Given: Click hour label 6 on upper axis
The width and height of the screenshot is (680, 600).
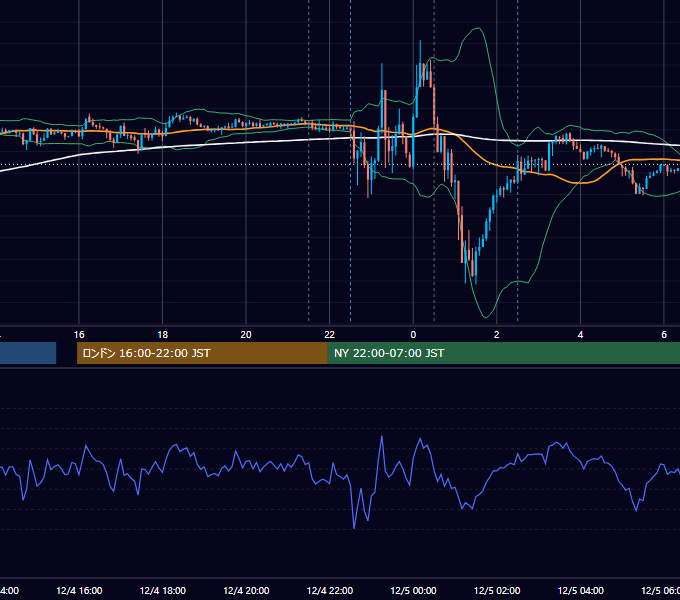Looking at the screenshot, I should pyautogui.click(x=664, y=335).
